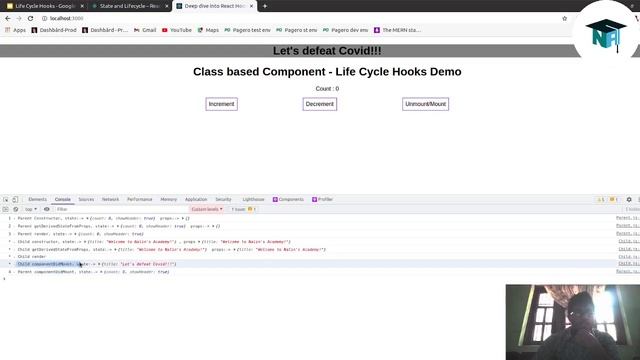The width and height of the screenshot is (640, 360).
Task: Click the issues count badge in DevTools toolbar
Action: click(x=613, y=200)
